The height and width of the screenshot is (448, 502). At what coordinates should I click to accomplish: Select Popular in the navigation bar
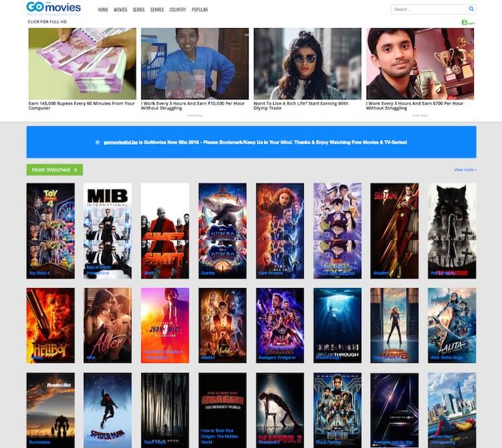[x=199, y=10]
